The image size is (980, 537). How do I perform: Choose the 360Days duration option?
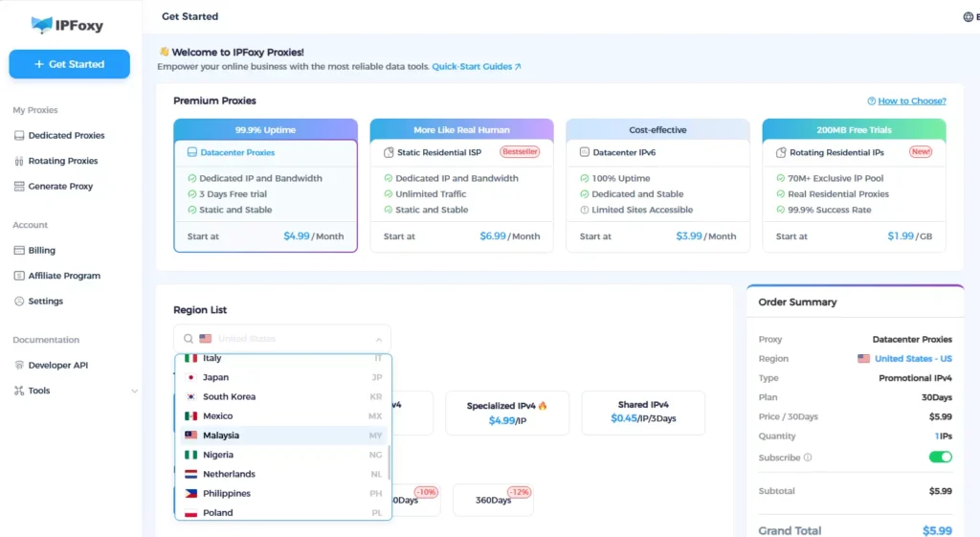493,500
